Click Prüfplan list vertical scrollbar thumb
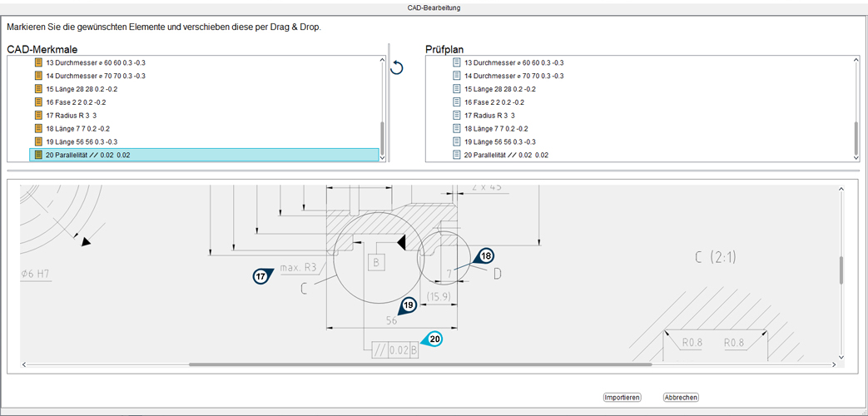 (856, 138)
